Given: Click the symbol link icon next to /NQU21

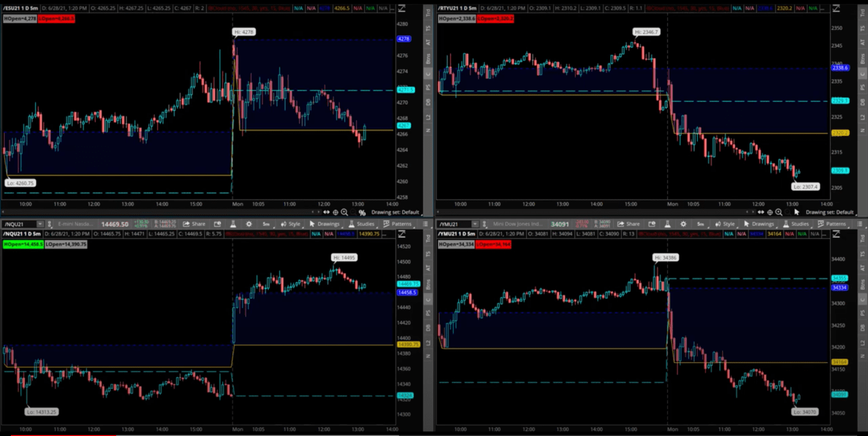Looking at the screenshot, I should coord(49,224).
